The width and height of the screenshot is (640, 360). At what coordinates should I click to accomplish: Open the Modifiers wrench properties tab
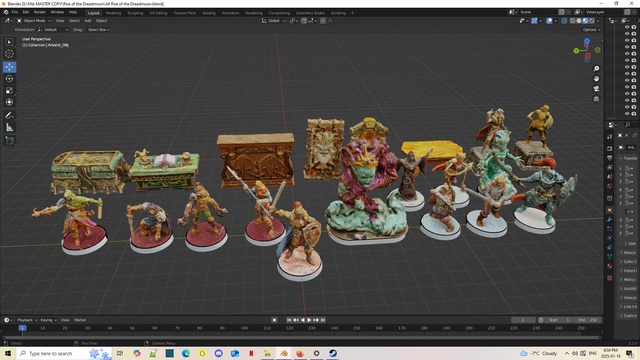click(x=610, y=220)
